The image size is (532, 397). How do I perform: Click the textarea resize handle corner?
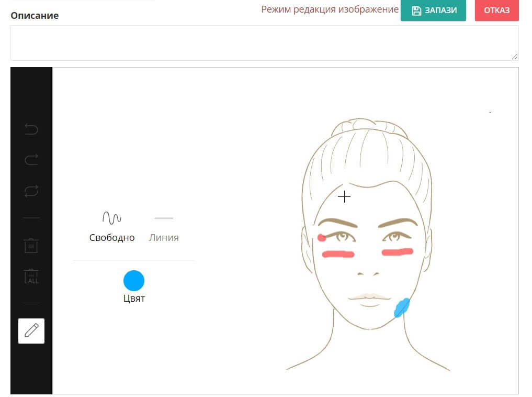point(515,57)
